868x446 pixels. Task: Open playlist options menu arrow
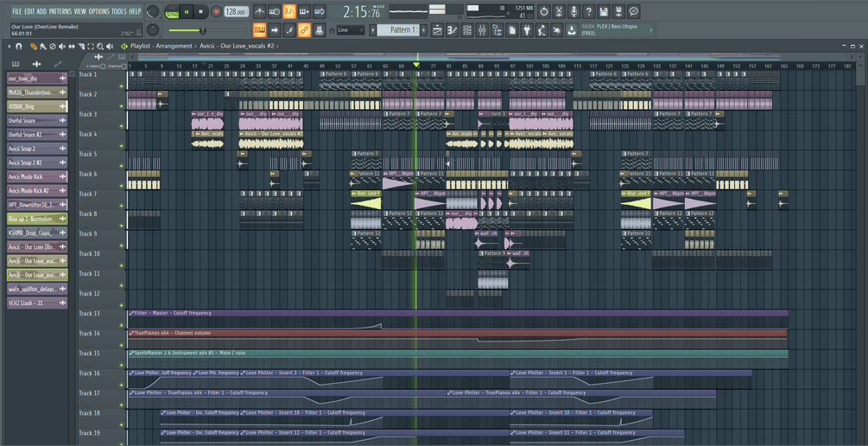[x=10, y=47]
